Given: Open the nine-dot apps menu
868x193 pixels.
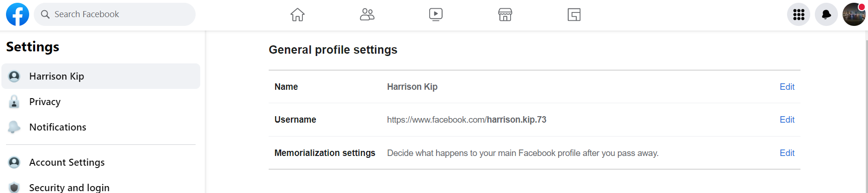Looking at the screenshot, I should point(799,15).
